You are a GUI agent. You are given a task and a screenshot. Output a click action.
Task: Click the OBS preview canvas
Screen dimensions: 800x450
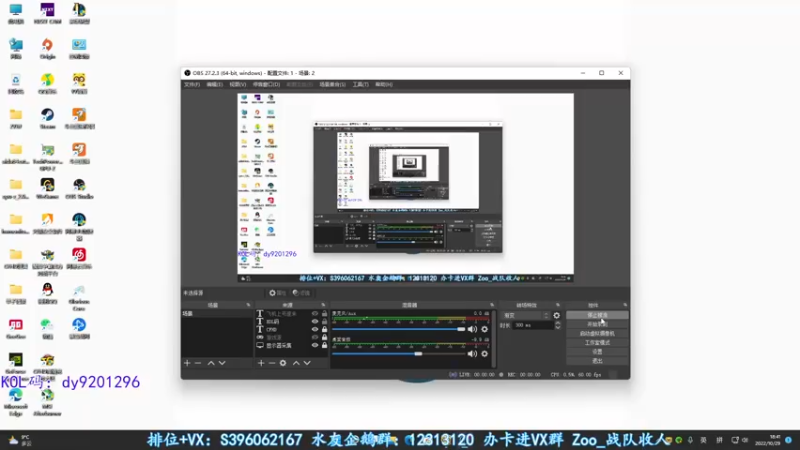tap(406, 187)
